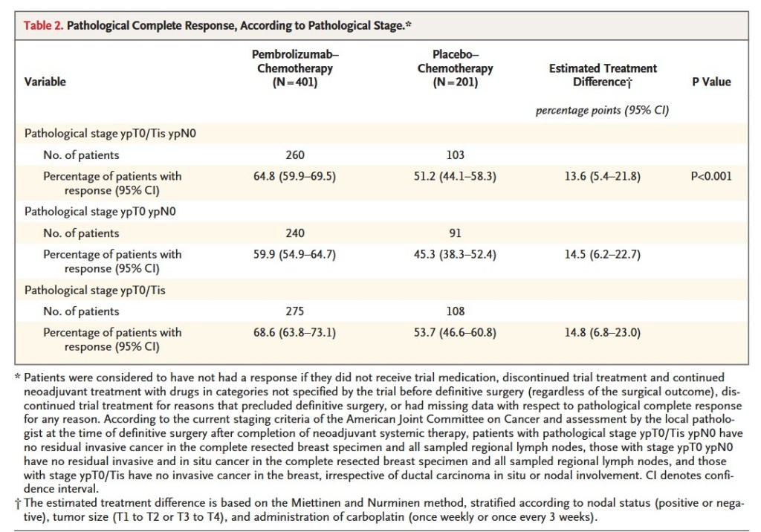The height and width of the screenshot is (532, 761).
Task: Select the Placebo–Chemotherapy column header
Action: 455,68
